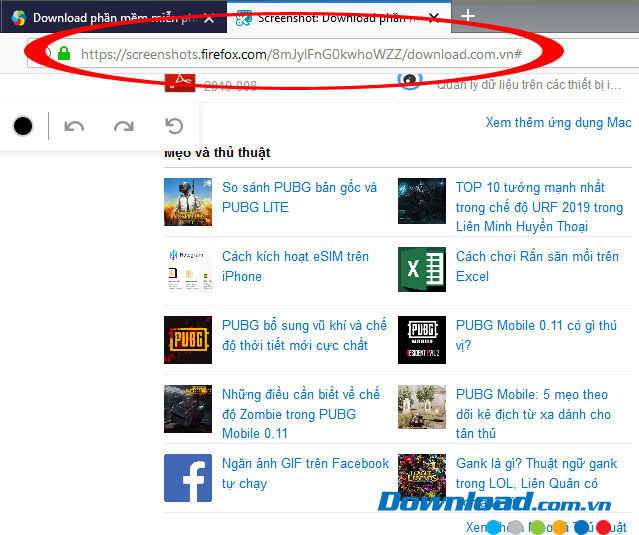Click the Facebook logo thumbnail
Image resolution: width=639 pixels, height=535 pixels.
[x=188, y=478]
